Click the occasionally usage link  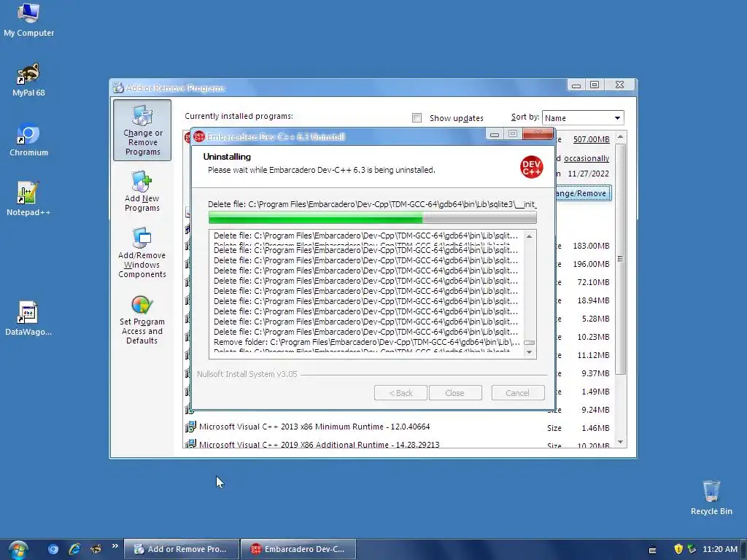[587, 158]
